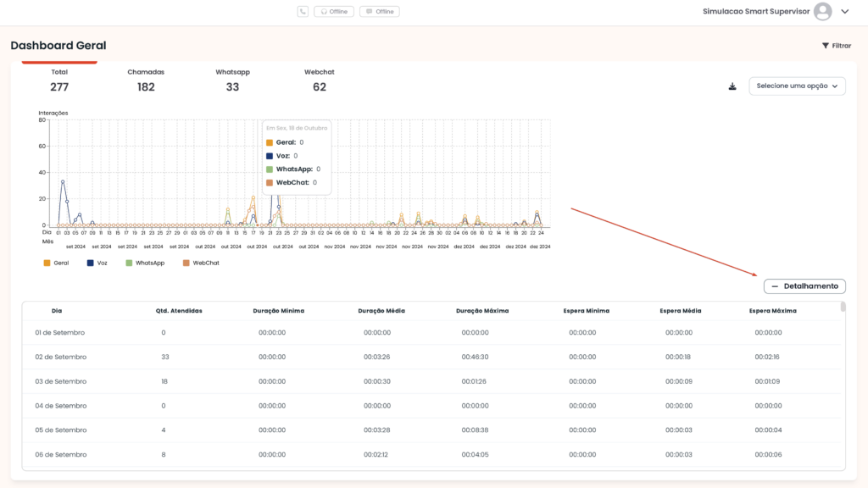Image resolution: width=868 pixels, height=488 pixels.
Task: Select the phone icon in the top toolbar
Action: click(x=302, y=11)
